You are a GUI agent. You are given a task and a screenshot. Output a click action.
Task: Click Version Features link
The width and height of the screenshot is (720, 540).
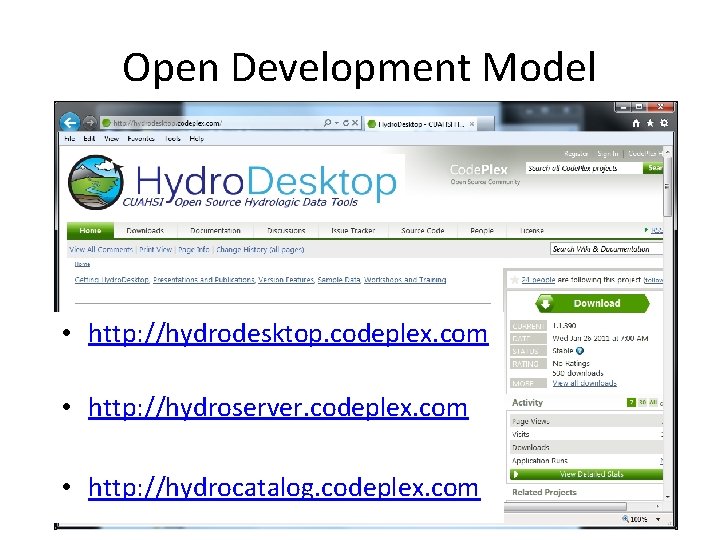pos(286,279)
